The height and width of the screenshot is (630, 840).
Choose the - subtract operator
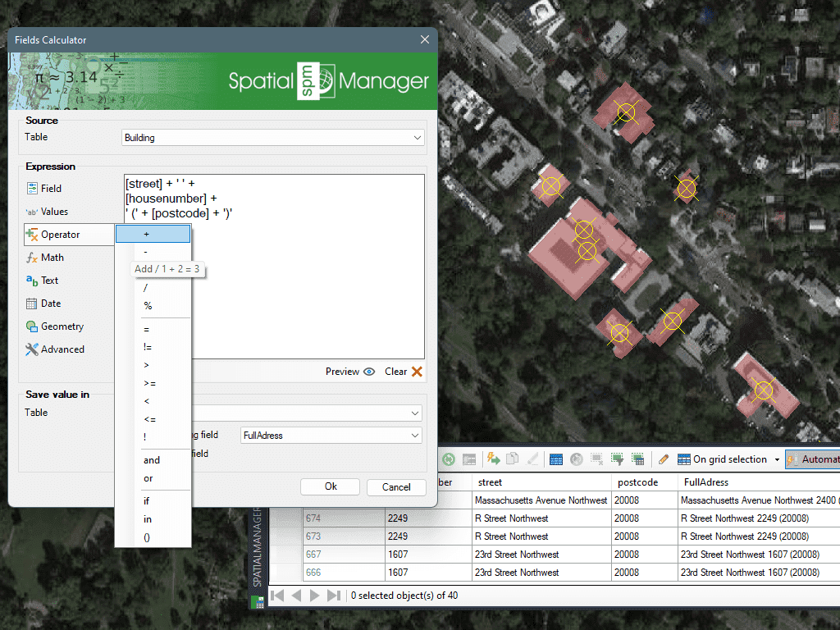click(x=153, y=252)
